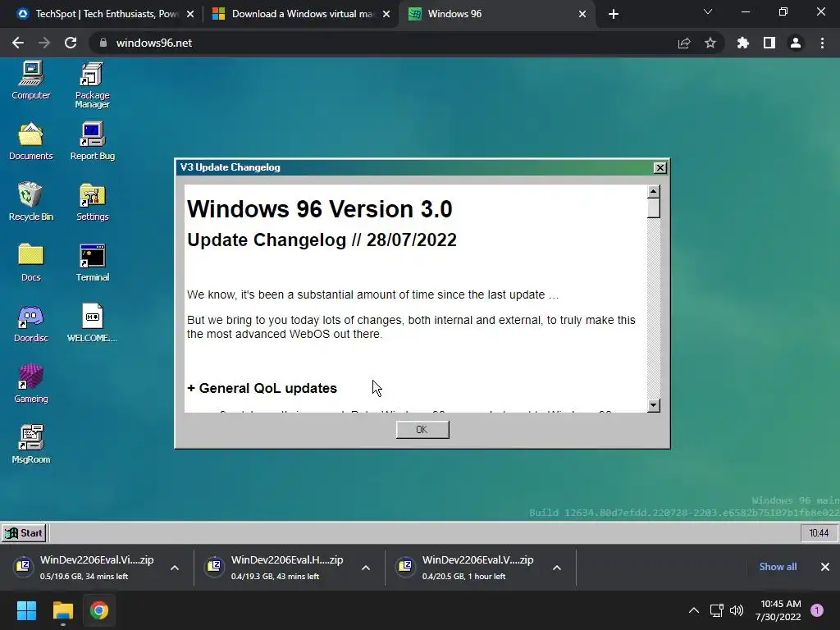Image resolution: width=840 pixels, height=630 pixels.
Task: Open the Extensions puzzle icon
Action: tap(743, 43)
